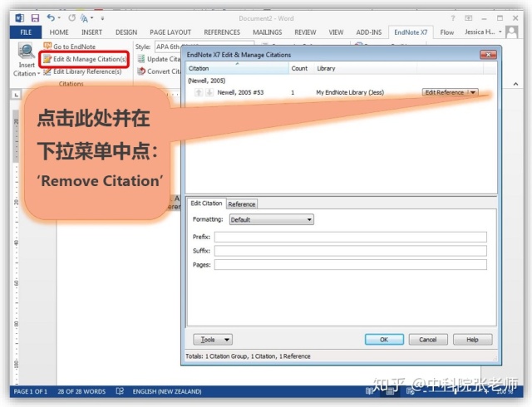The image size is (532, 407).
Task: Open the Jessica H account dropdown
Action: pos(483,32)
